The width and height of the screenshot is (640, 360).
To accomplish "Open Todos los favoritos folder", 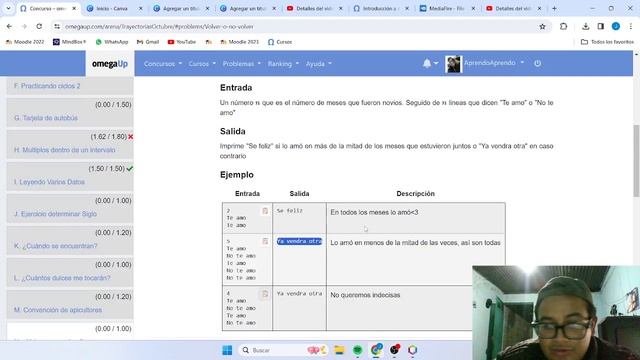I will 607,42.
